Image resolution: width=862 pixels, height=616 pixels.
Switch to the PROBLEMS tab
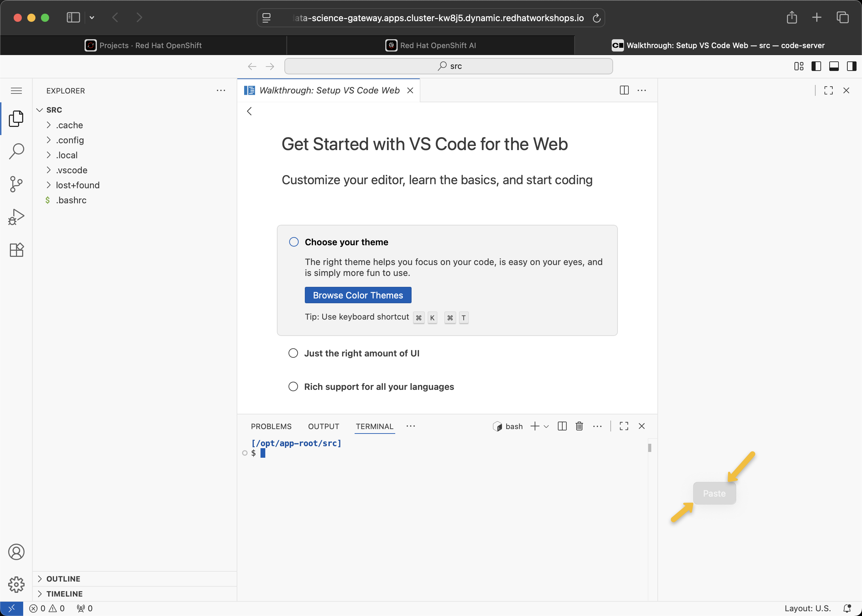pyautogui.click(x=271, y=426)
